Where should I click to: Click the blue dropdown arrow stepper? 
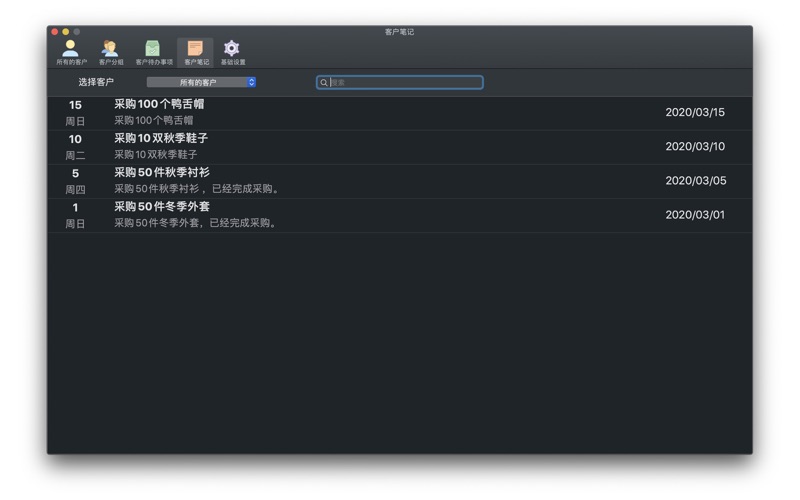[252, 82]
